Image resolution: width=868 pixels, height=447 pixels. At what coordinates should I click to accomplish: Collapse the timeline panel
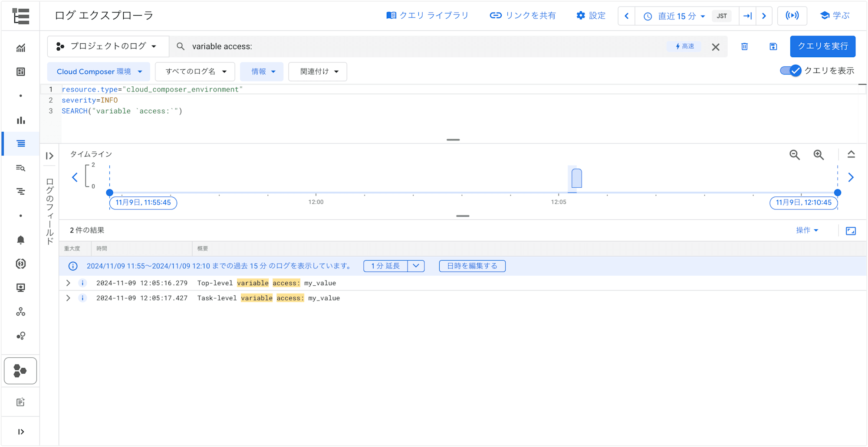pos(851,154)
